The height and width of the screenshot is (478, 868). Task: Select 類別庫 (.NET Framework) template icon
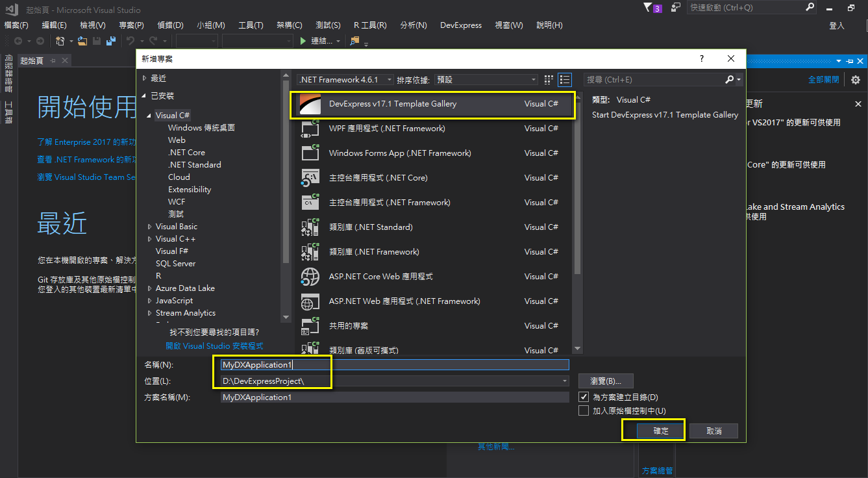pyautogui.click(x=310, y=252)
